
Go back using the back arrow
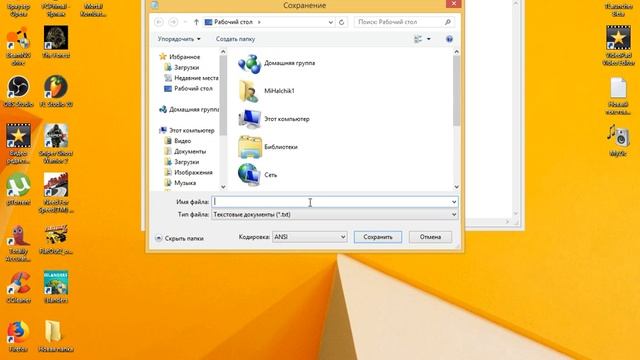tap(159, 22)
